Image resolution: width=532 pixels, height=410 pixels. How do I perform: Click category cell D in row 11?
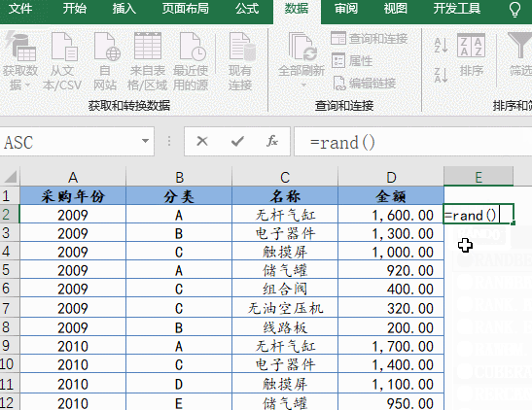point(179,384)
